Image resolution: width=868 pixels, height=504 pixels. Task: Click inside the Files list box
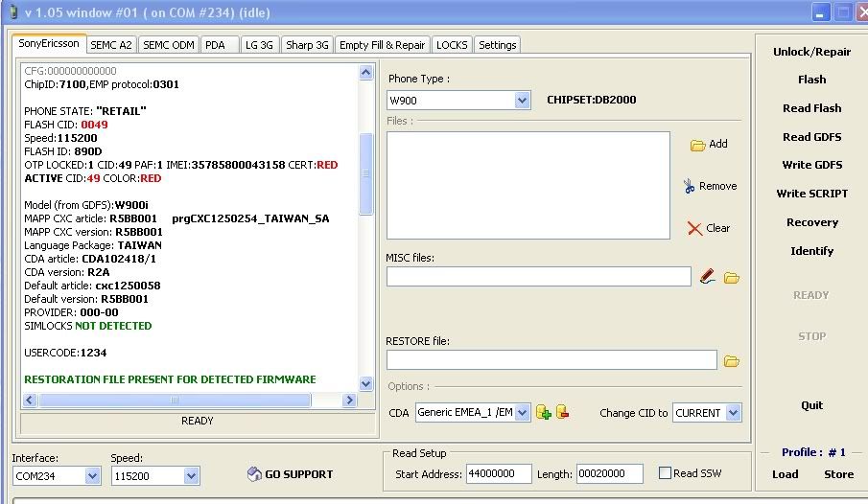pos(528,185)
